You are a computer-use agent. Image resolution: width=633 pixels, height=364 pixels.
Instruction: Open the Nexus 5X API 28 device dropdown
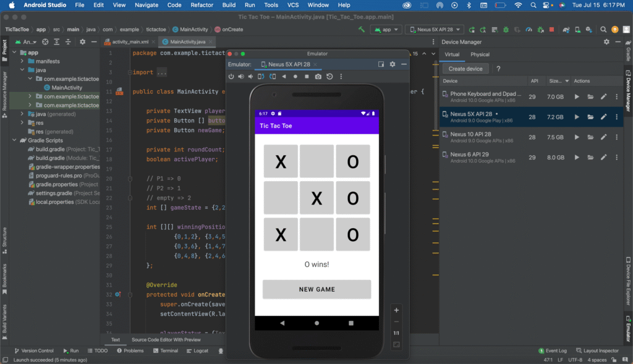(x=434, y=29)
